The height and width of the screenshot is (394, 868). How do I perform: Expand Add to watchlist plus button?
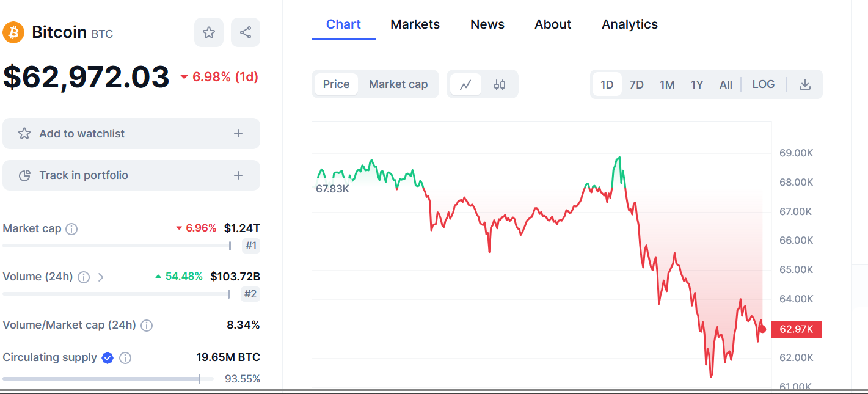coord(238,133)
